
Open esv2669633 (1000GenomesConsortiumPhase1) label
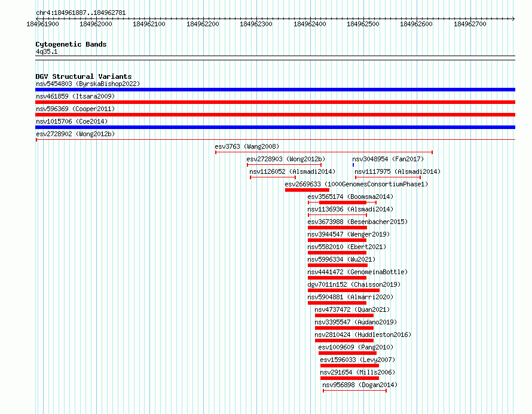point(356,184)
